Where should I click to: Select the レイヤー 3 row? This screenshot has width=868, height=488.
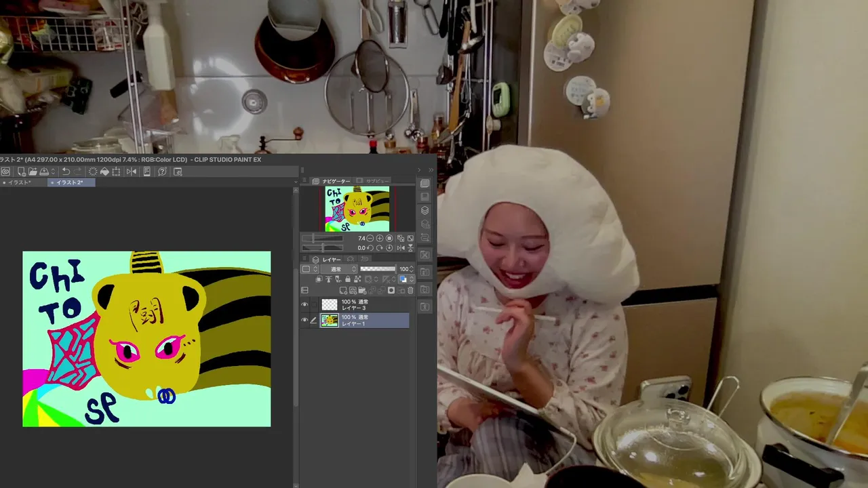coord(363,305)
